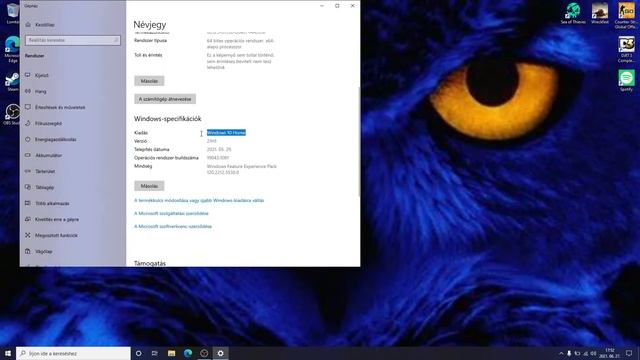
Task: Open Counter-Strike Global Offensive shortcut
Action: tap(626, 16)
